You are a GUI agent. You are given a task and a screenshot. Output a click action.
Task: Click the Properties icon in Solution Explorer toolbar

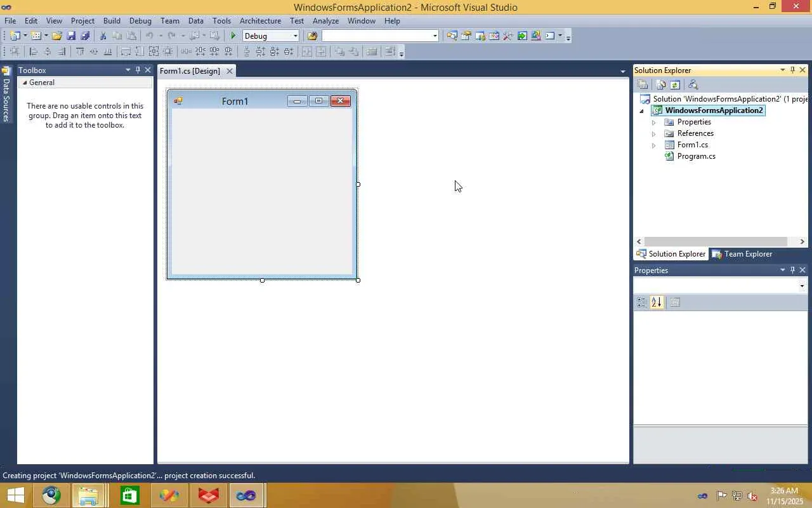[x=643, y=84]
